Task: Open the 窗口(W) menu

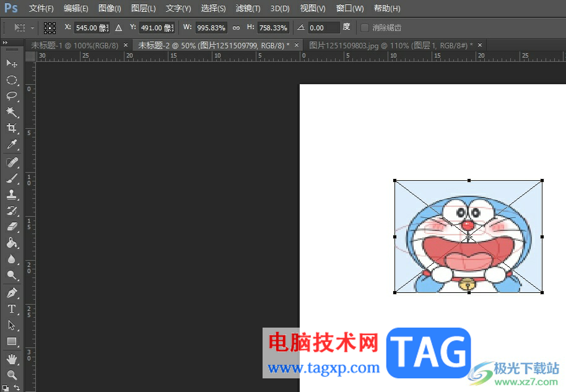Action: pyautogui.click(x=350, y=8)
